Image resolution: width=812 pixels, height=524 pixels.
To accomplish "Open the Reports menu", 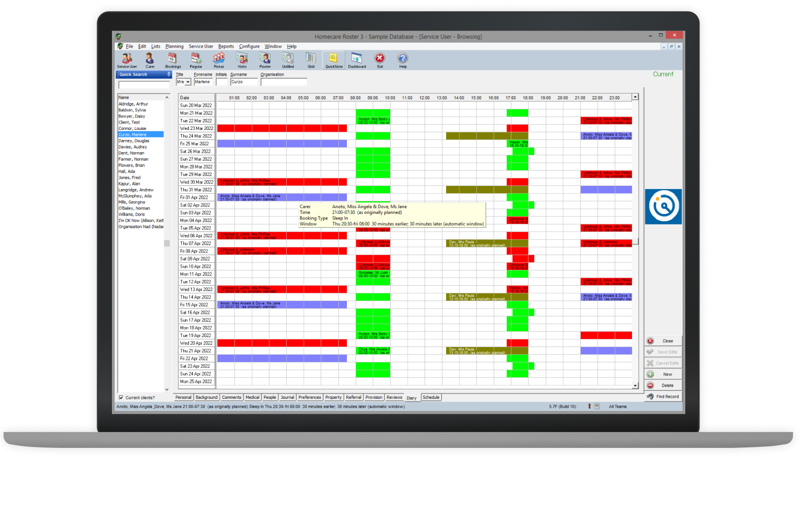I will (x=226, y=46).
